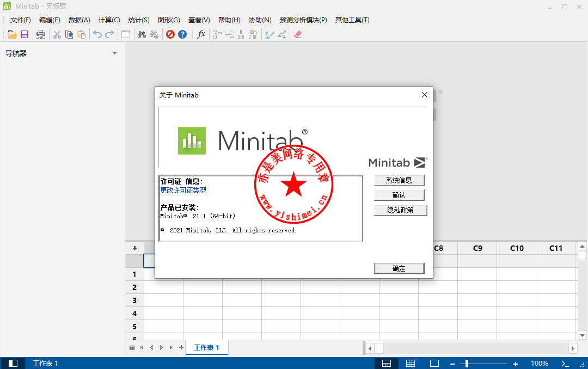Open the 帮助(H) menu
Screen dimensions: 588x369
[x=229, y=20]
